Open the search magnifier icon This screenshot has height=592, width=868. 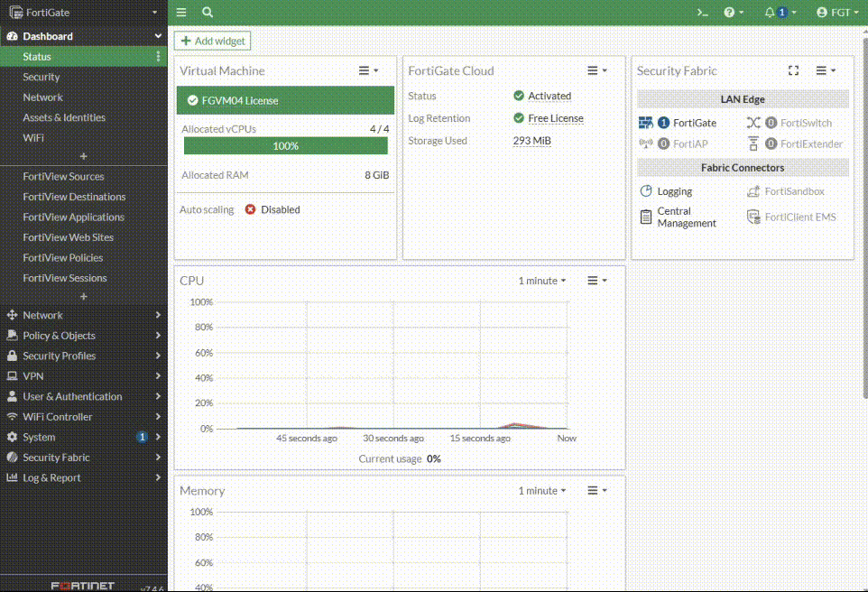pos(208,13)
